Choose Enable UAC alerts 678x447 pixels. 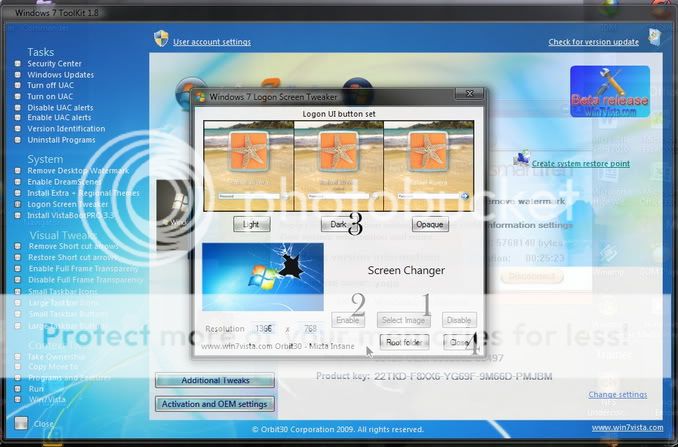59,118
